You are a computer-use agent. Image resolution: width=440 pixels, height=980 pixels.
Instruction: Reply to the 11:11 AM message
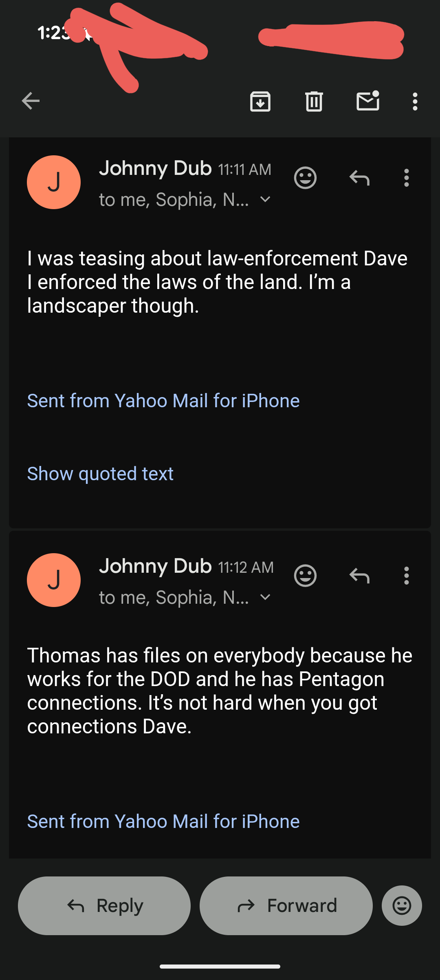[x=359, y=178]
